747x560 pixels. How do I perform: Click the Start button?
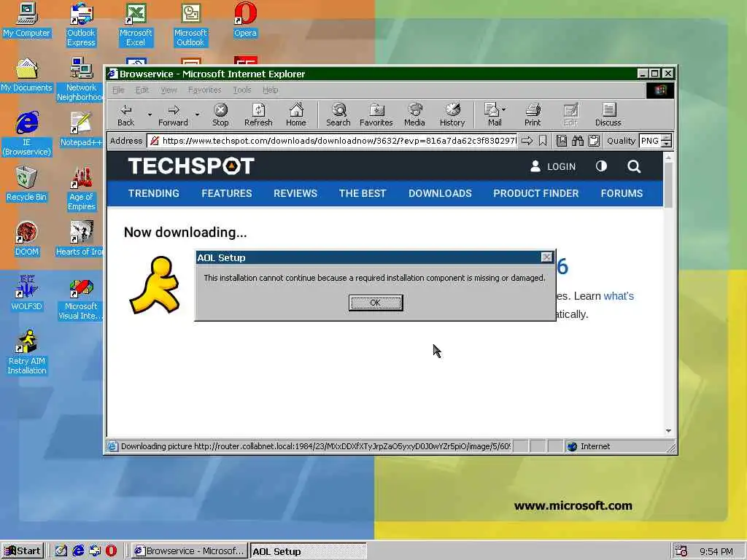click(23, 551)
